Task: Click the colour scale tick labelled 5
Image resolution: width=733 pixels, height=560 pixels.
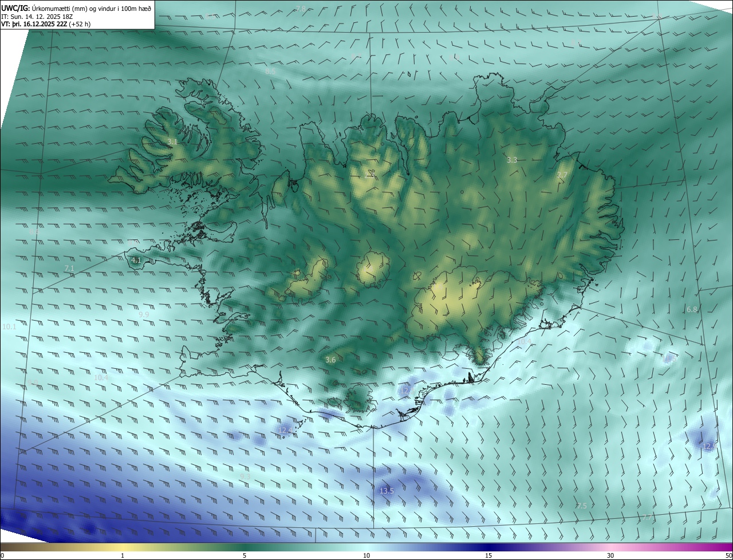Action: pyautogui.click(x=245, y=555)
